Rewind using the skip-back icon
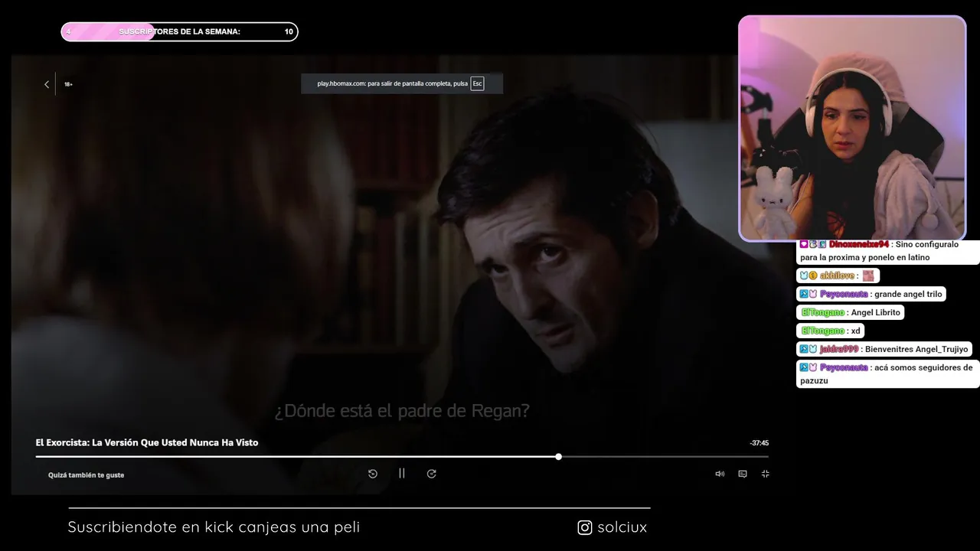 tap(373, 474)
